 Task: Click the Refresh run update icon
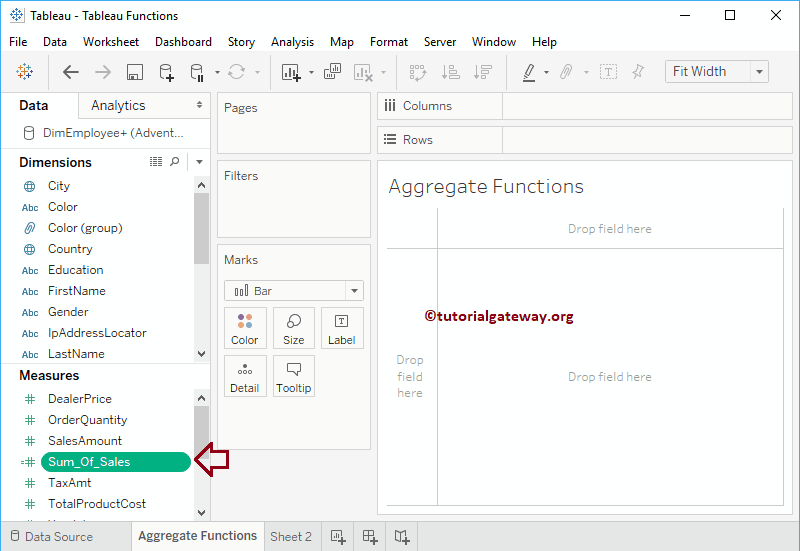(236, 72)
